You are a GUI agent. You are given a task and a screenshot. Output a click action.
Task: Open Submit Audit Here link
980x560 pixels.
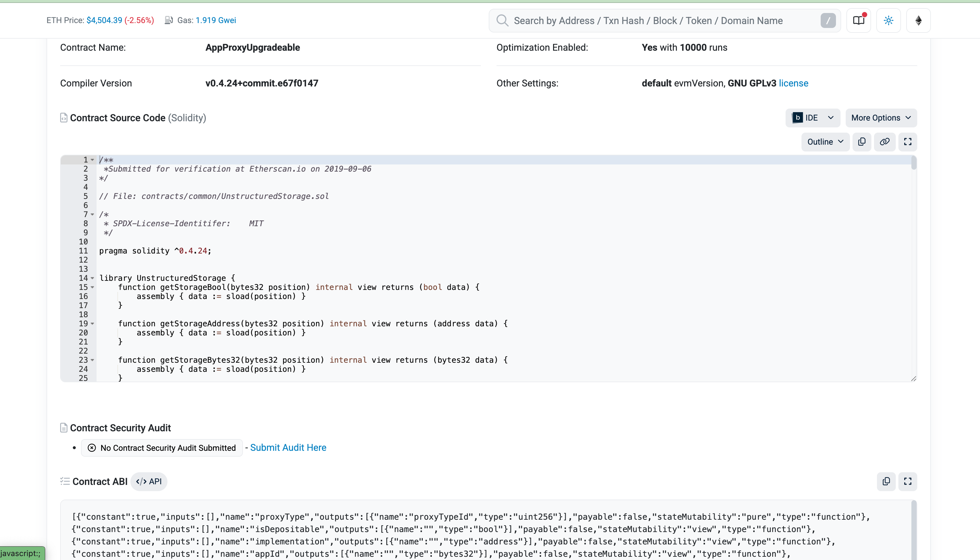point(288,447)
